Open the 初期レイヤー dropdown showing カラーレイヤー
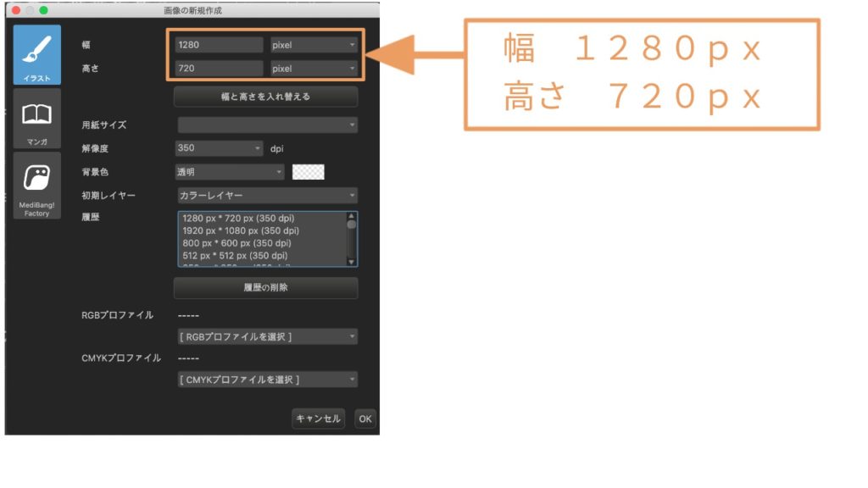The width and height of the screenshot is (868, 488). point(268,195)
